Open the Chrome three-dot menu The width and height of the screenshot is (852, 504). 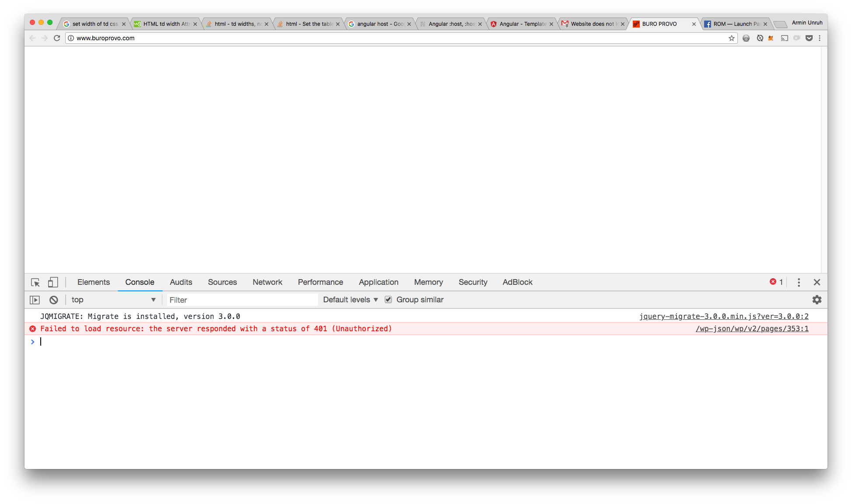820,38
